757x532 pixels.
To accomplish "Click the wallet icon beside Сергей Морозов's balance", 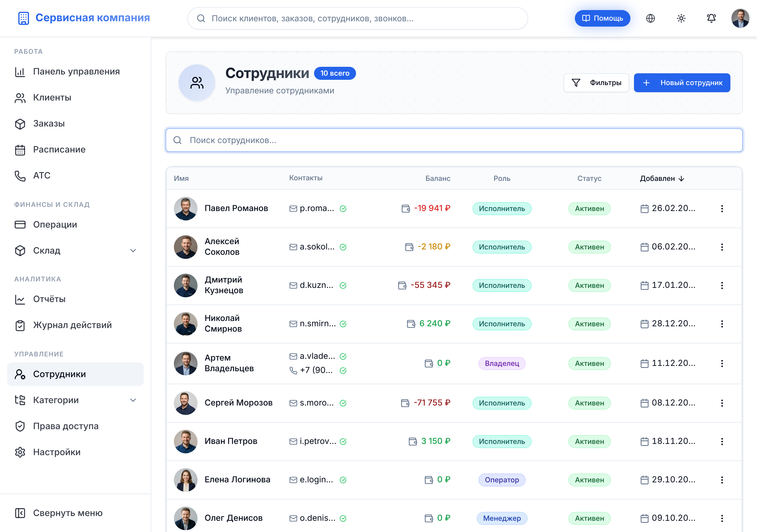I will 405,403.
